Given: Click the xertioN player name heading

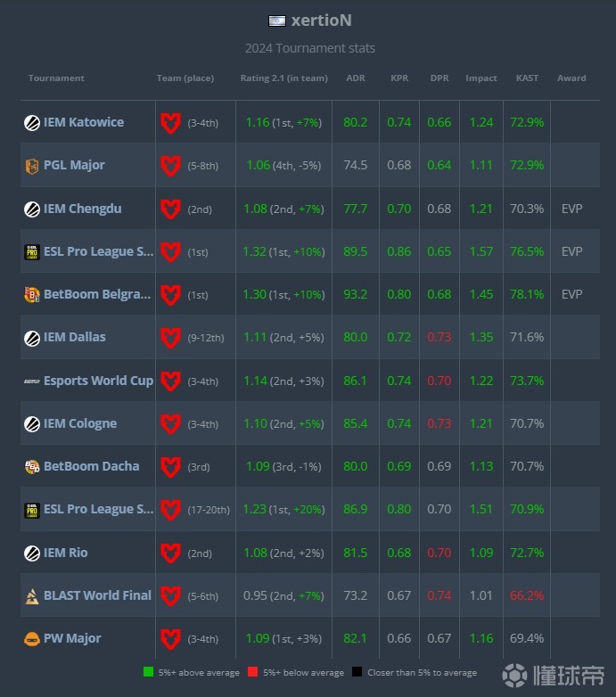Looking at the screenshot, I should [x=321, y=20].
